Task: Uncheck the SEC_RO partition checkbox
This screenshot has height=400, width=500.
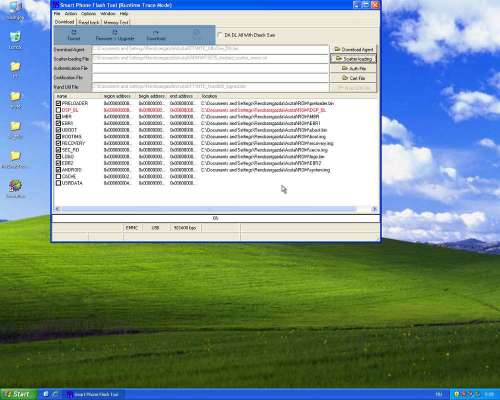Action: [x=58, y=150]
